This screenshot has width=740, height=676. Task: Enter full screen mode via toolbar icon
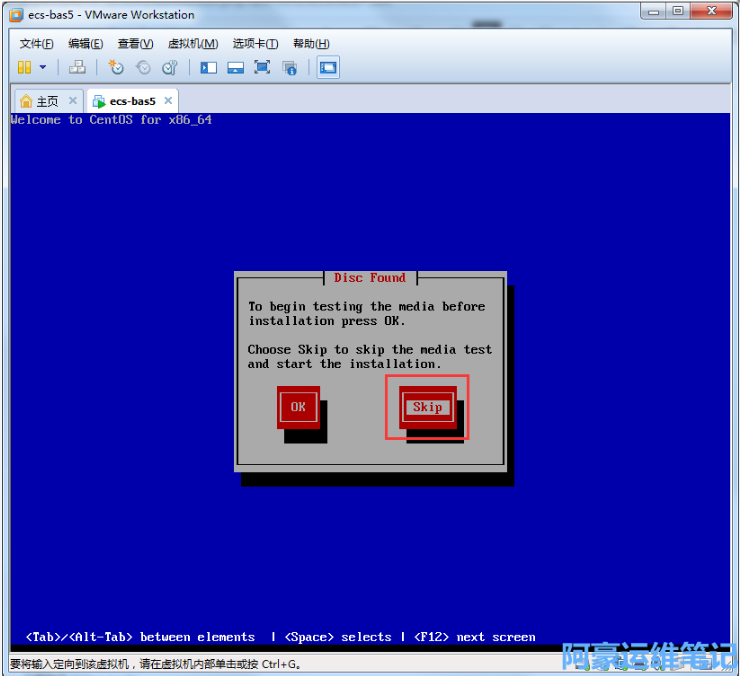point(262,67)
